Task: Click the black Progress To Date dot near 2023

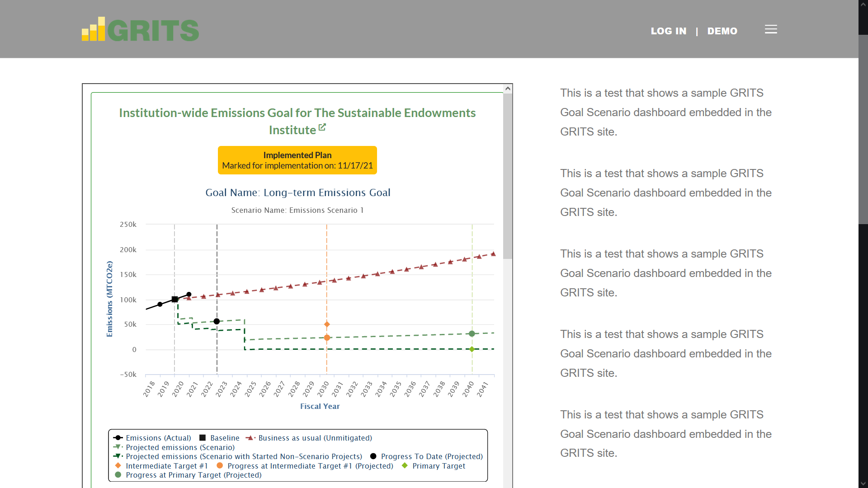Action: pos(217,321)
